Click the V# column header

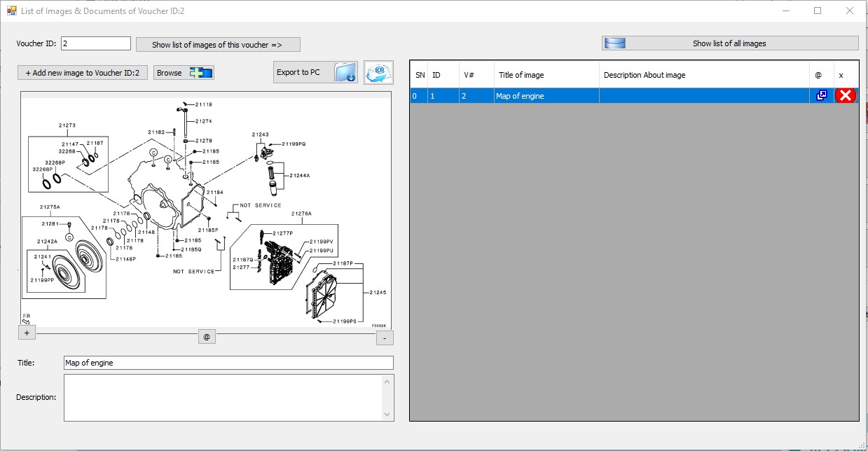(476, 75)
